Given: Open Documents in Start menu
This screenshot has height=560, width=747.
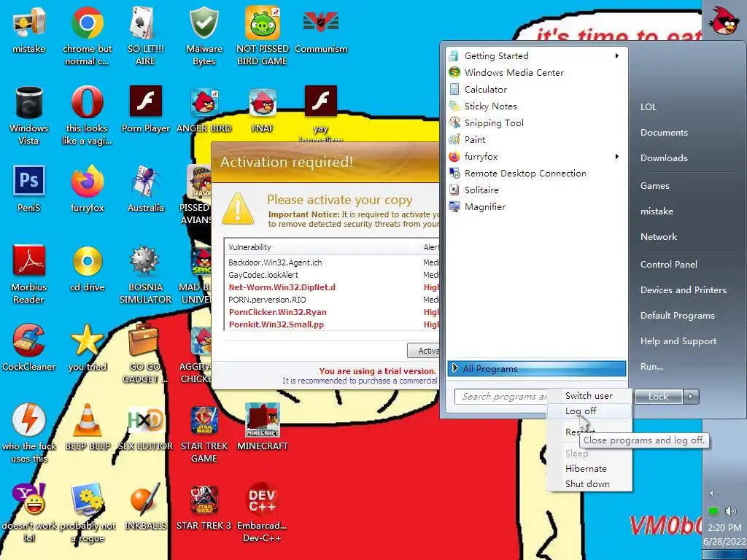Looking at the screenshot, I should [664, 133].
